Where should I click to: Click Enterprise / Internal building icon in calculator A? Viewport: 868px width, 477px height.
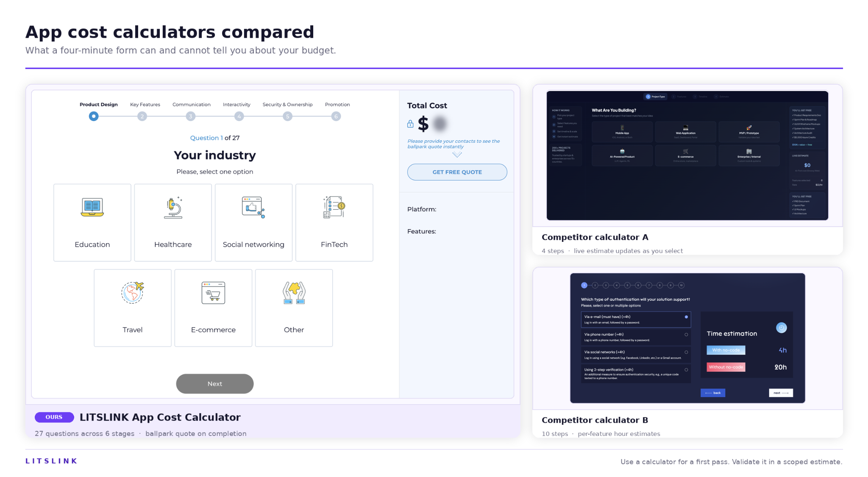pos(749,151)
